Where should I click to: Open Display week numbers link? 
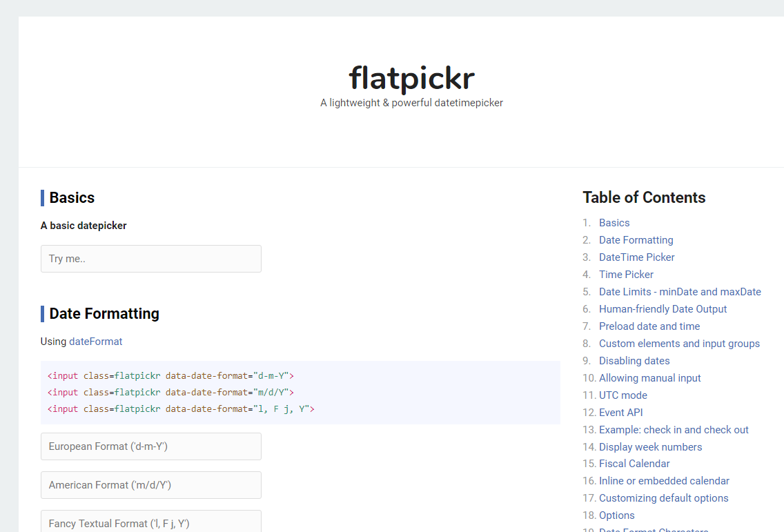tap(651, 447)
